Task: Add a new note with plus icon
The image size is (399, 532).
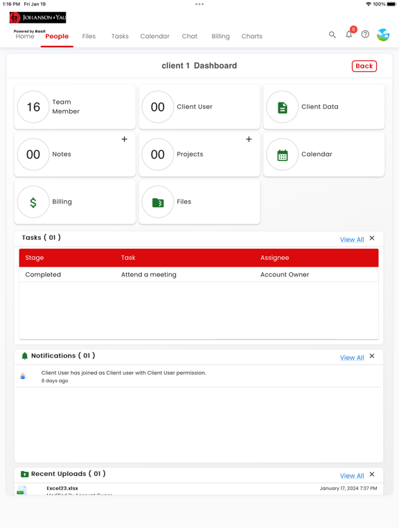Action: (x=125, y=139)
